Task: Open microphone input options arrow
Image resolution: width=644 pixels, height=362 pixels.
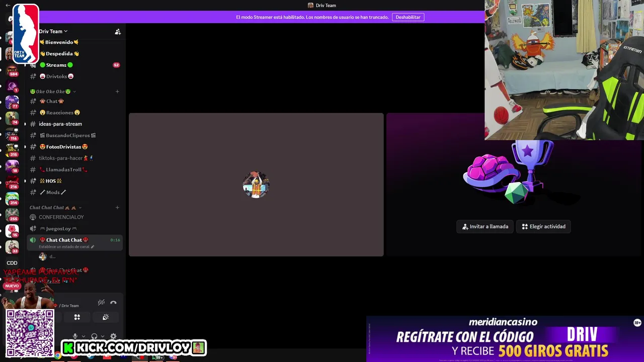Action: click(83, 336)
